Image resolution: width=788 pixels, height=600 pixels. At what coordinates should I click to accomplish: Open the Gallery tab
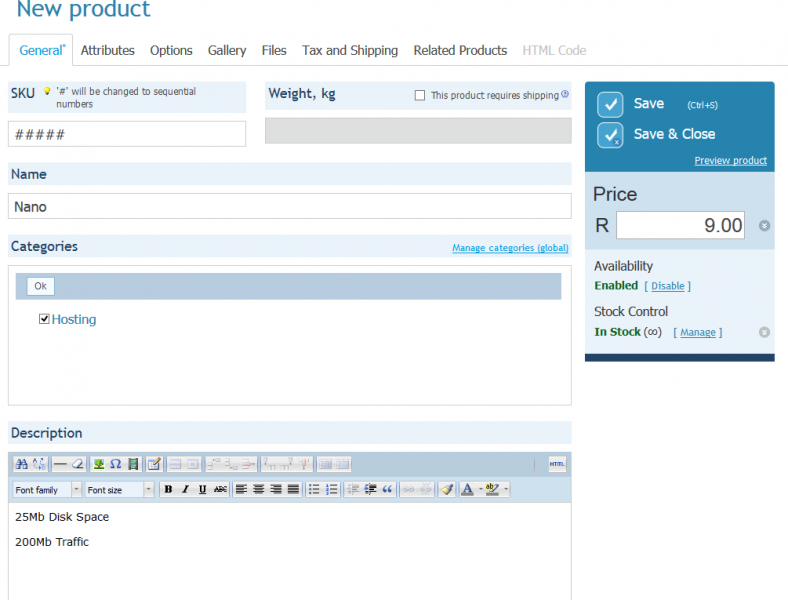[227, 50]
